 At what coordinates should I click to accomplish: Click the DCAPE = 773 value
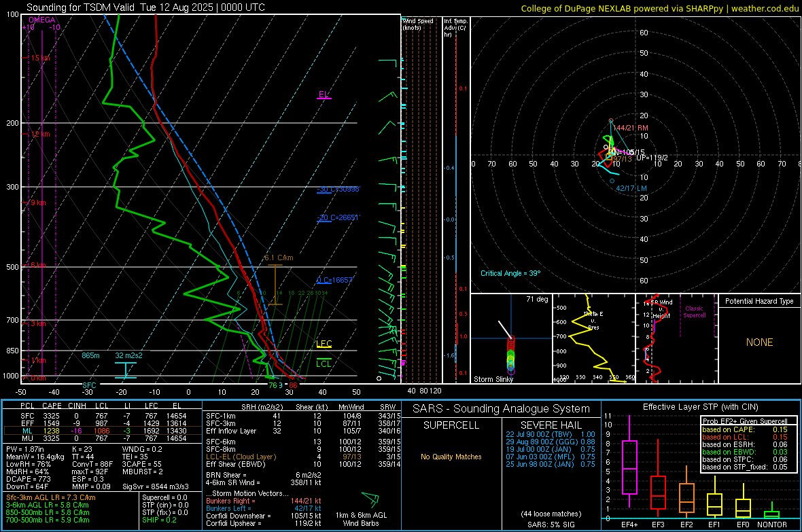tap(28, 479)
